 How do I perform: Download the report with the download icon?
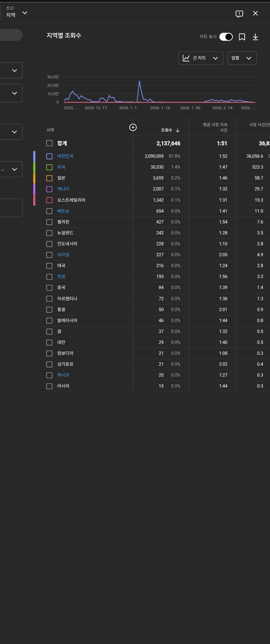pos(255,37)
